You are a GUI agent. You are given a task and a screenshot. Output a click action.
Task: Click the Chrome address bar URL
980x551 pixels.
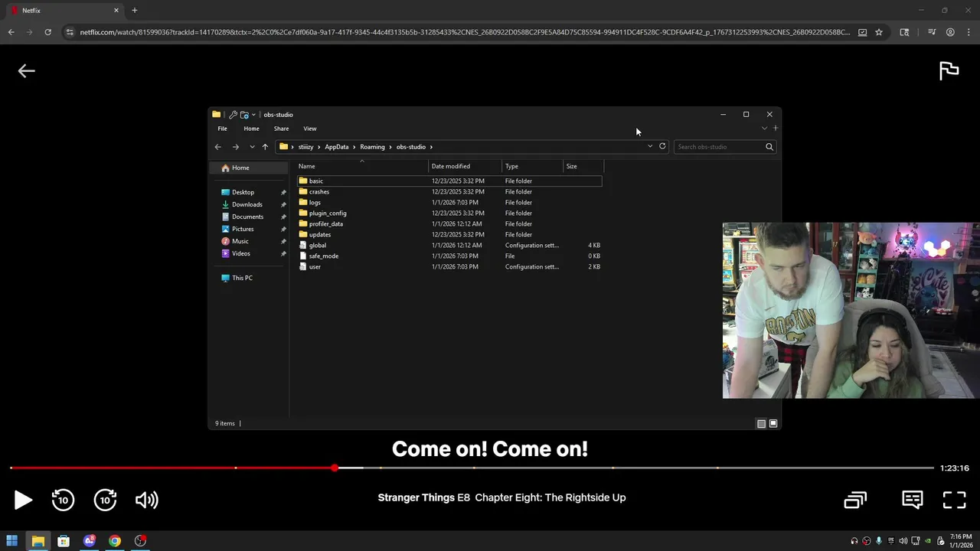tap(465, 32)
